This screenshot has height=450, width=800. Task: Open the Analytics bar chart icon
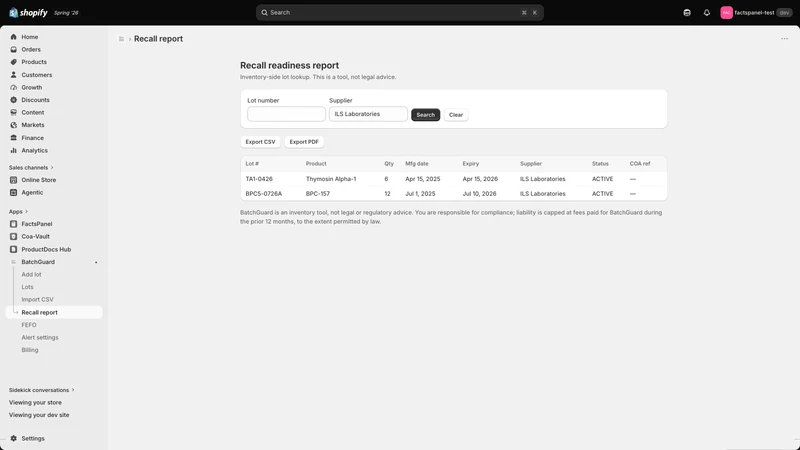pyautogui.click(x=13, y=151)
